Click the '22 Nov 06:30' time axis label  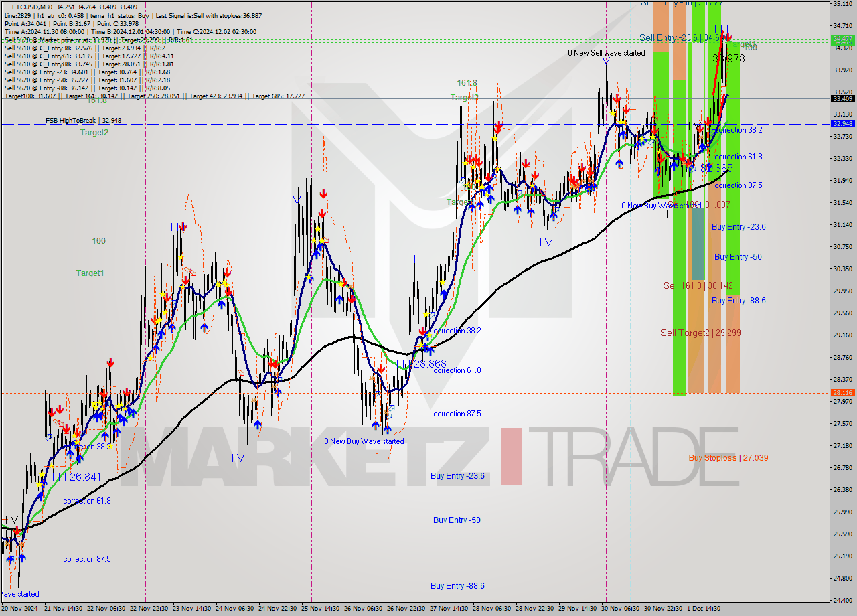coord(106,609)
